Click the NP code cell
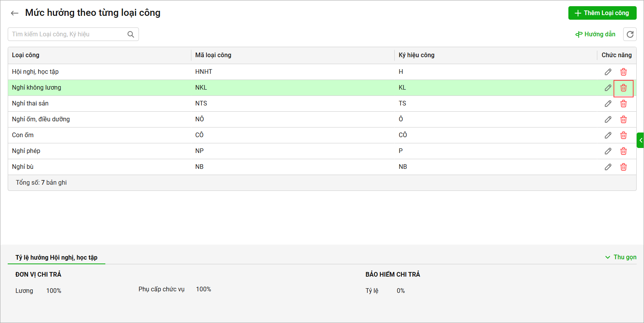 199,151
